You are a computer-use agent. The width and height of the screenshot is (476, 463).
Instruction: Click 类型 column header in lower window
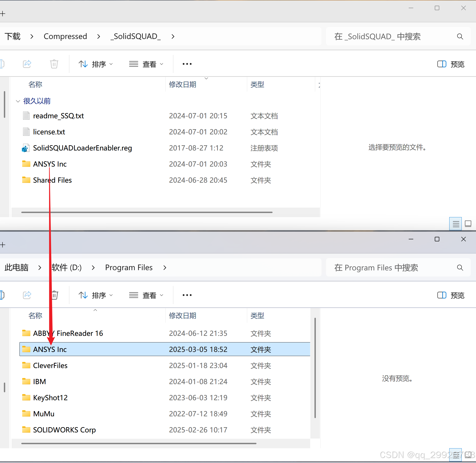(x=257, y=315)
